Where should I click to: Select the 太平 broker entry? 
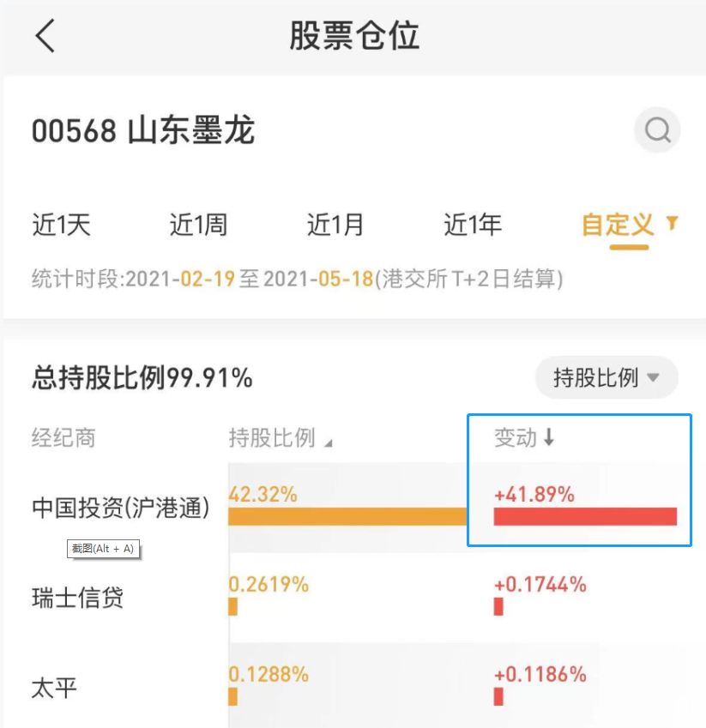tap(55, 688)
